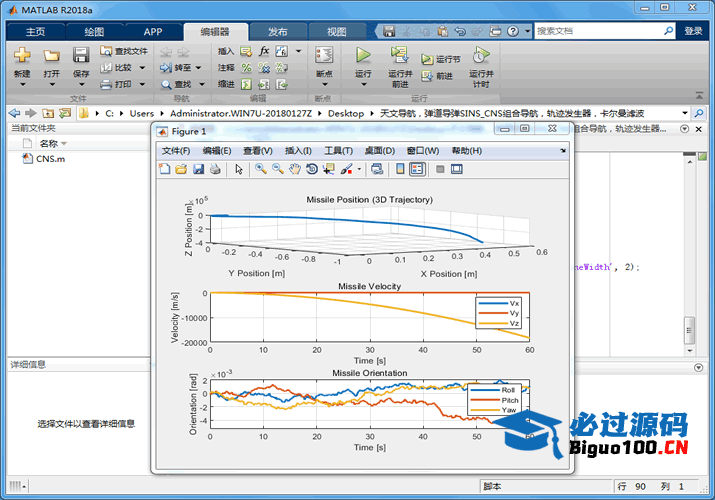Image resolution: width=715 pixels, height=500 pixels.
Task: Open Figure 1 编辑(E) menu
Action: pos(217,151)
